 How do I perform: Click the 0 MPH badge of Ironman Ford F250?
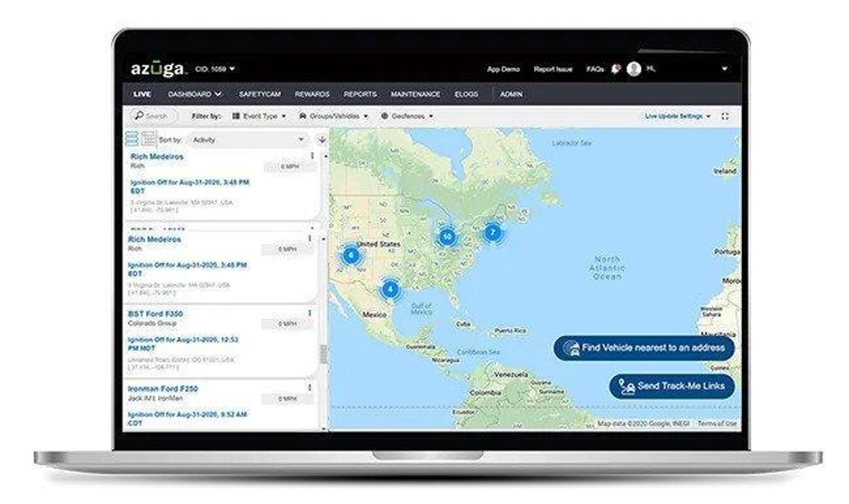click(x=288, y=399)
